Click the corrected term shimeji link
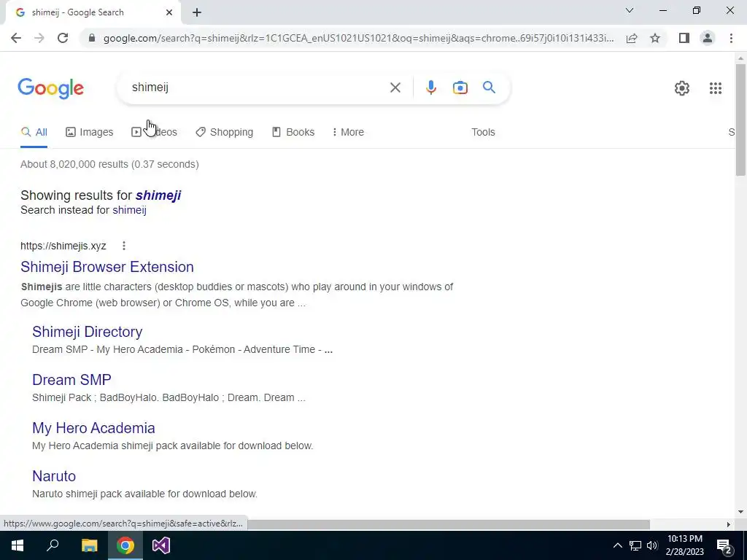Screen dimensions: 747x560 (x=158, y=195)
